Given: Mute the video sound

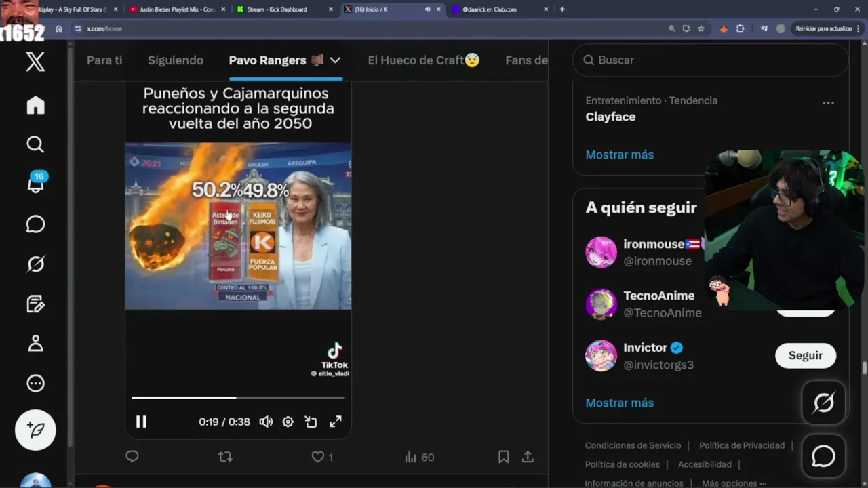Looking at the screenshot, I should pyautogui.click(x=266, y=422).
